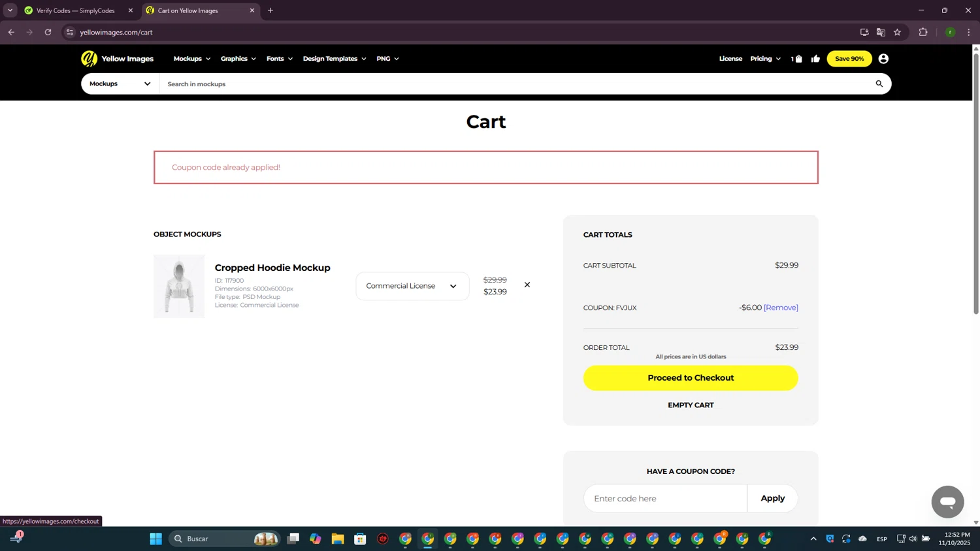Open the Mockups search category dropdown

click(x=120, y=84)
